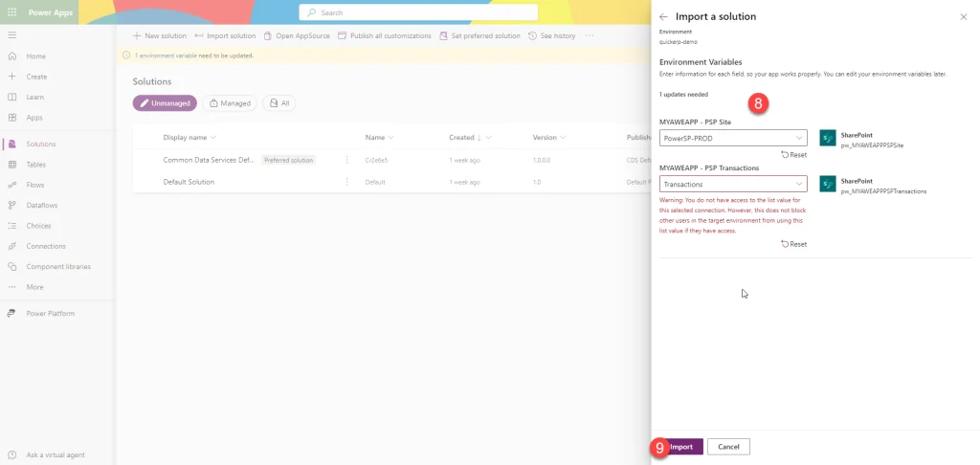This screenshot has height=465, width=980.
Task: Click the virtual agent help icon
Action: pyautogui.click(x=11, y=455)
